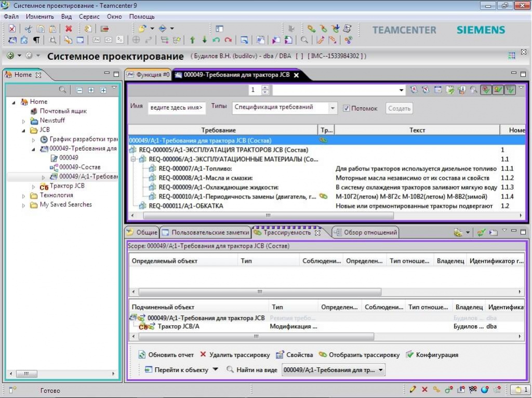
Task: Click the Найти на виде button
Action: (252, 370)
